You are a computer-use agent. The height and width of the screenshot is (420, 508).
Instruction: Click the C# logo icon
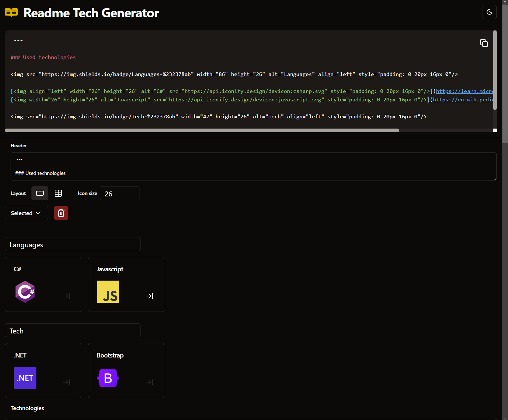click(x=25, y=292)
